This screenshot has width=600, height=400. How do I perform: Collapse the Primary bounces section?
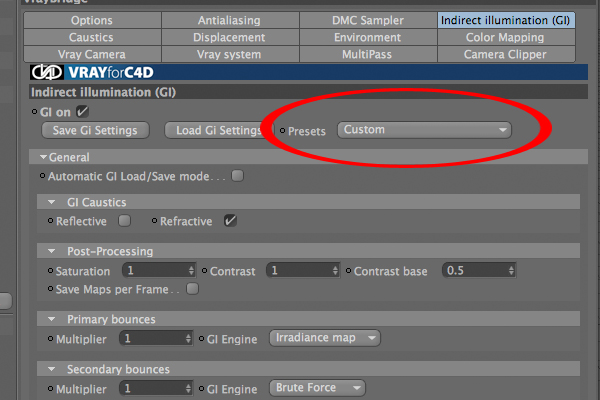coord(52,319)
